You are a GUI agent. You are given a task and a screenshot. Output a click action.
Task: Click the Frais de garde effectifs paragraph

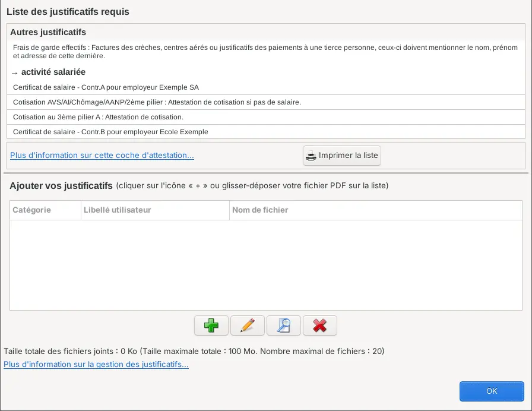coord(265,52)
